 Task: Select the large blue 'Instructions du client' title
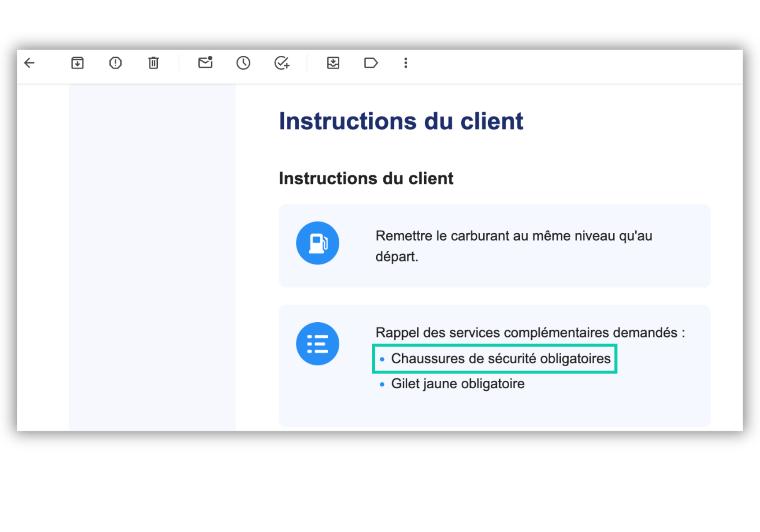click(x=401, y=121)
